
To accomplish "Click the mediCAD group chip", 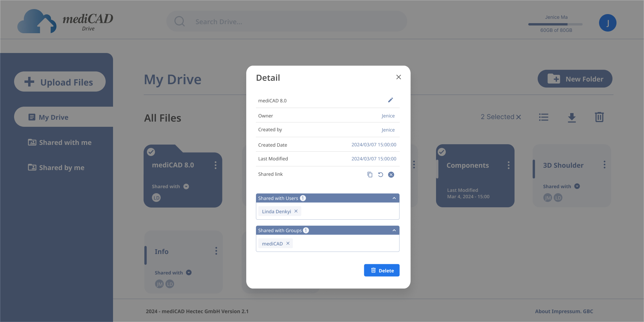I will point(275,244).
